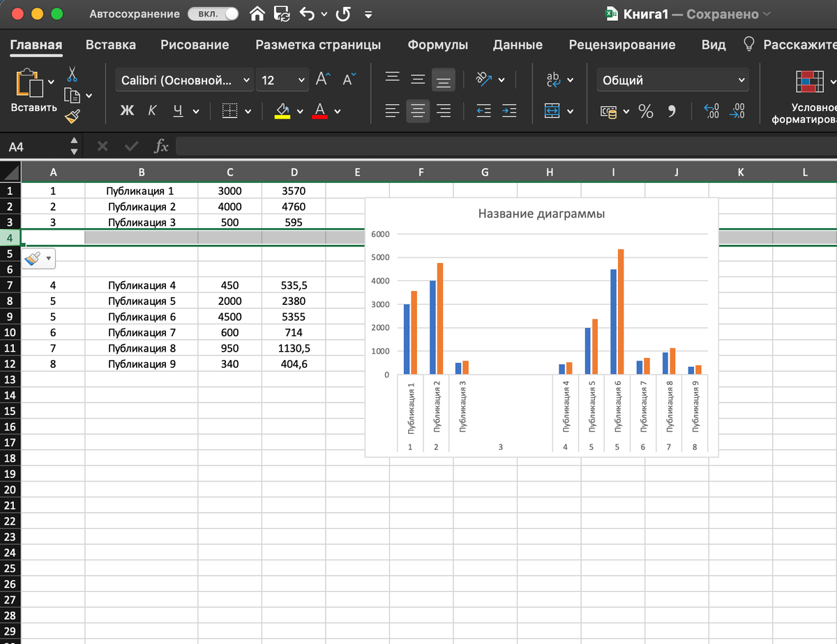Click the Merge cells icon
The image size is (837, 644).
pyautogui.click(x=552, y=111)
